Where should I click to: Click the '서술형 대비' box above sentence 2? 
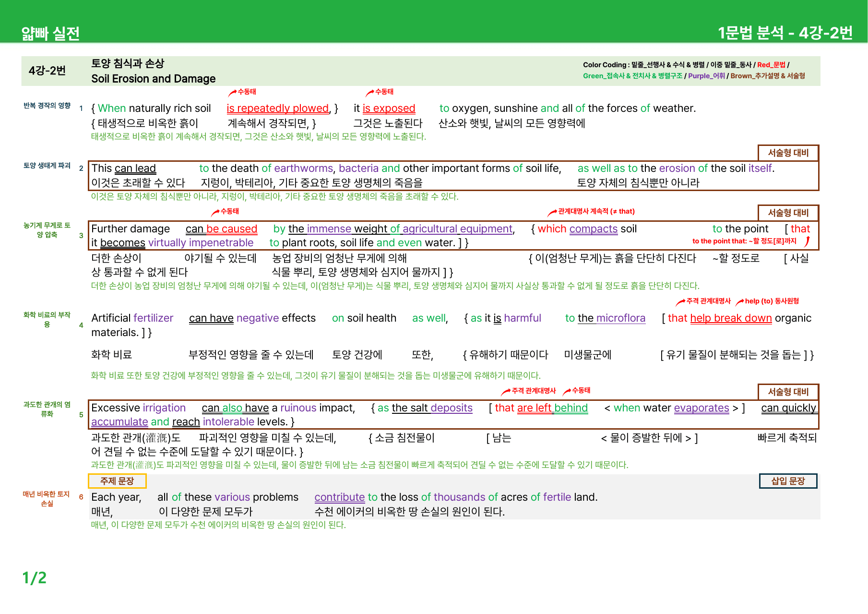pyautogui.click(x=788, y=153)
